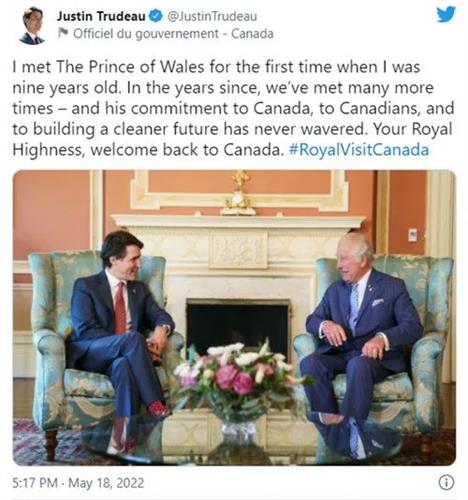Click the May 18, 2022 date
Viewport: 468px width, 500px height.
click(x=106, y=483)
